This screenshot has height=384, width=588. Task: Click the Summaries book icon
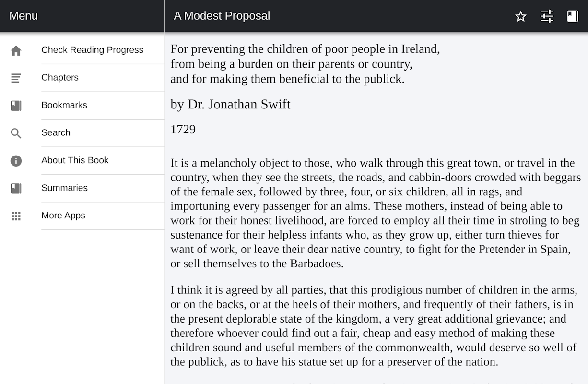16,188
